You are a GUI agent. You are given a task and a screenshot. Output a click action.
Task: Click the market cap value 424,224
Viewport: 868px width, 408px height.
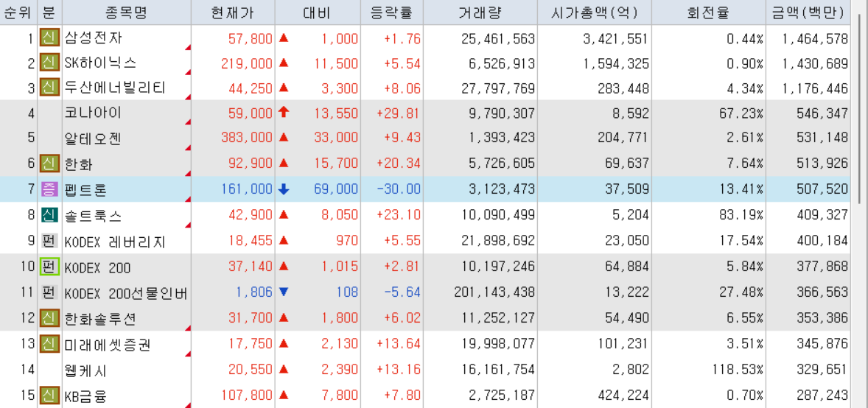tap(623, 395)
